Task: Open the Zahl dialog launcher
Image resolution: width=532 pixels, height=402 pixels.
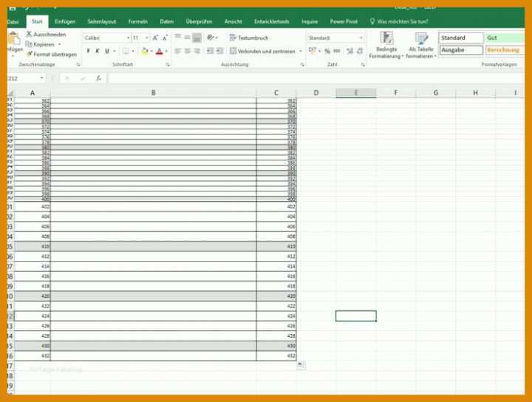Action: pyautogui.click(x=363, y=64)
